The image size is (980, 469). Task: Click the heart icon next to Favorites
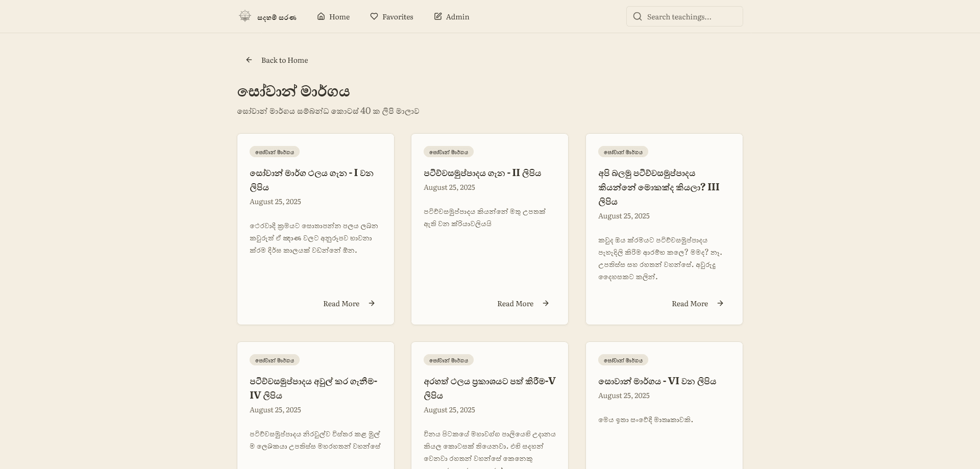374,16
